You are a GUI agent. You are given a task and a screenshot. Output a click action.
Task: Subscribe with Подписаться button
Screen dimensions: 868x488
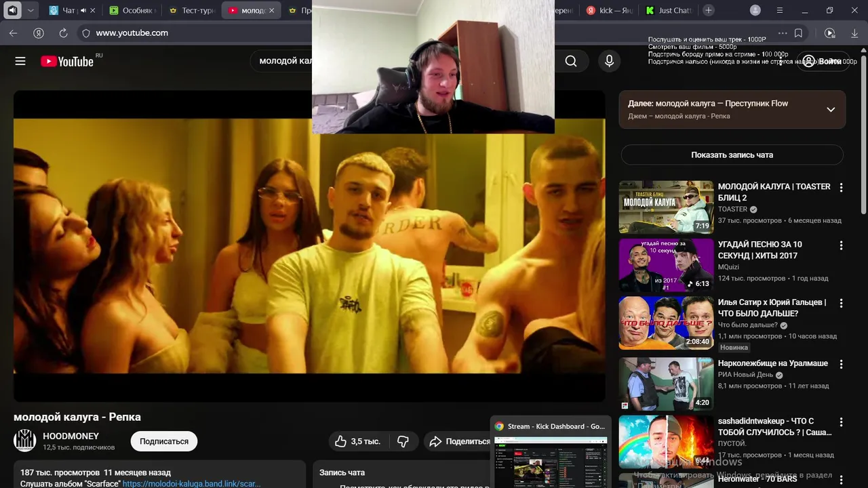164,441
